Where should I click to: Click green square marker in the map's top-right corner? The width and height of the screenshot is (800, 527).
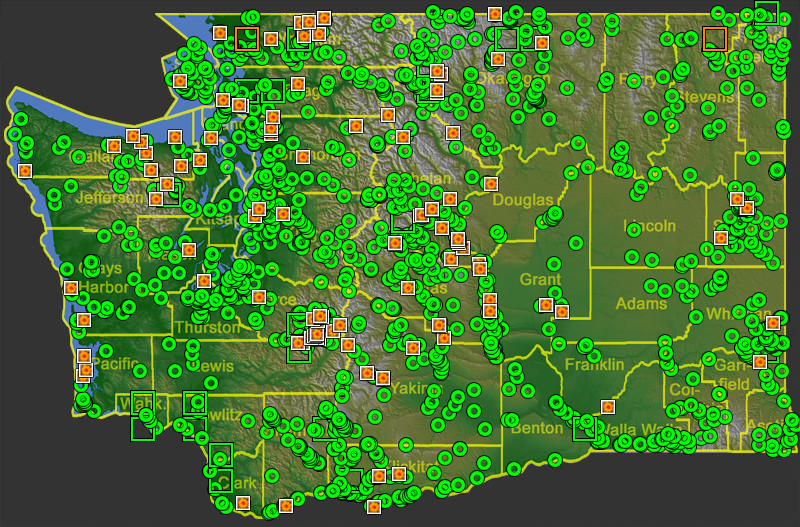tap(766, 12)
